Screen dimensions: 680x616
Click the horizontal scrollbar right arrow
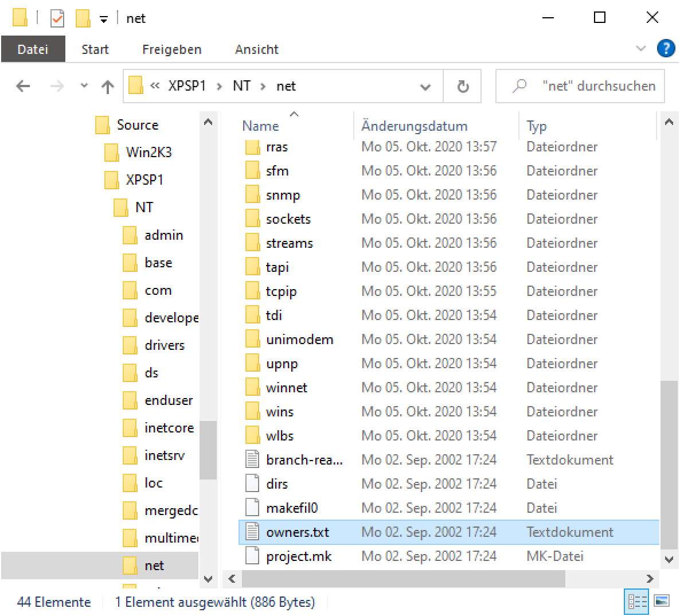tap(649, 578)
